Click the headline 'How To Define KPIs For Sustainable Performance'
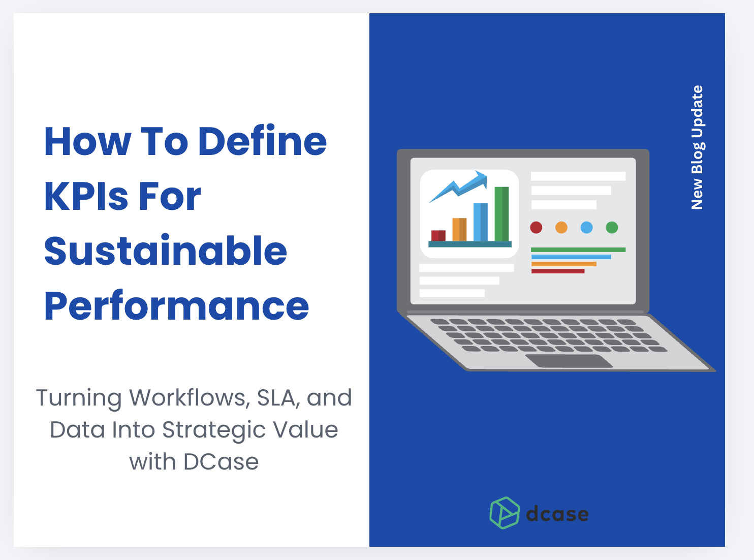This screenshot has width=754, height=560. point(185,223)
